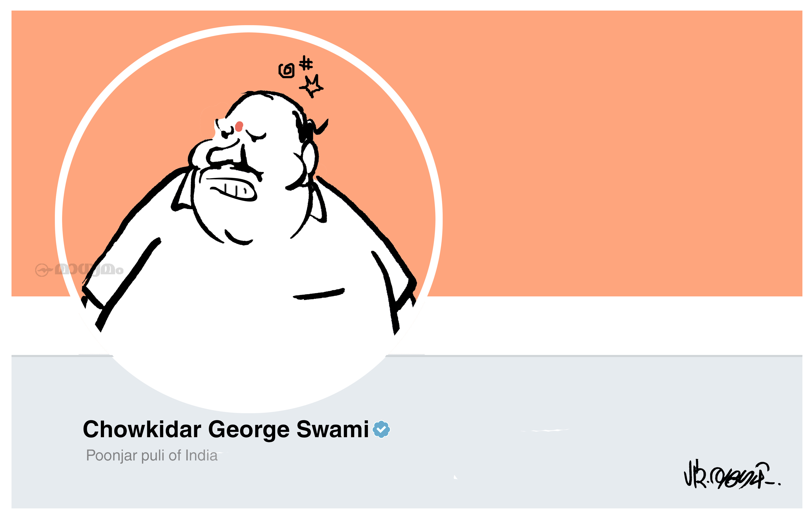Click the circular emblem in the watermark
The image size is (812, 518).
pyautogui.click(x=43, y=270)
